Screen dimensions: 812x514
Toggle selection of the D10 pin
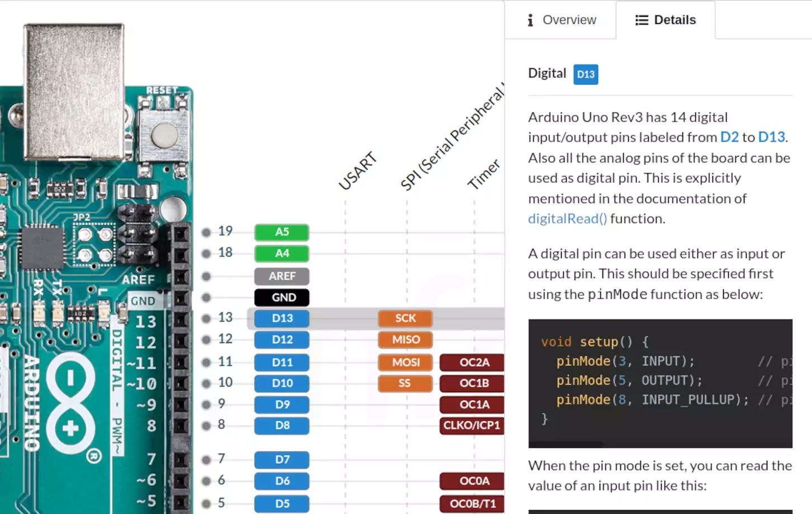click(x=281, y=383)
